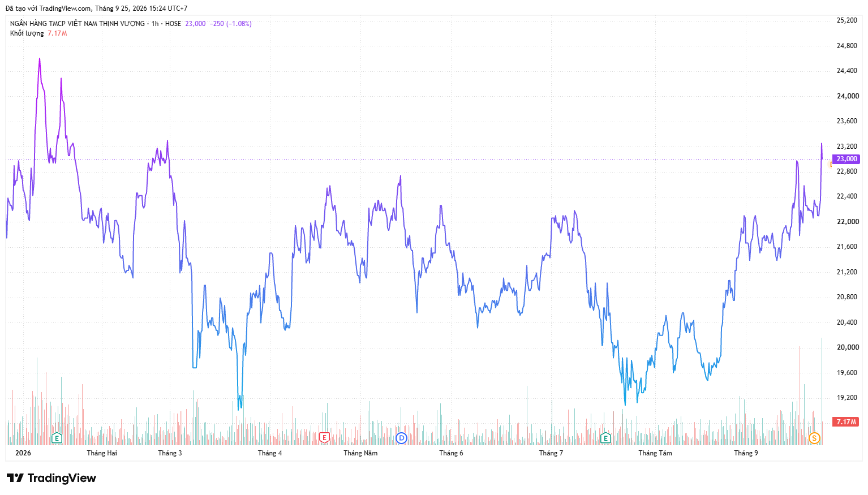Viewport: 868px width, 495px height.
Task: Click the symbol name NGÂN HÀNG TMCP VIỆT NAM THỊNH VƯỢNG
Action: pos(78,24)
